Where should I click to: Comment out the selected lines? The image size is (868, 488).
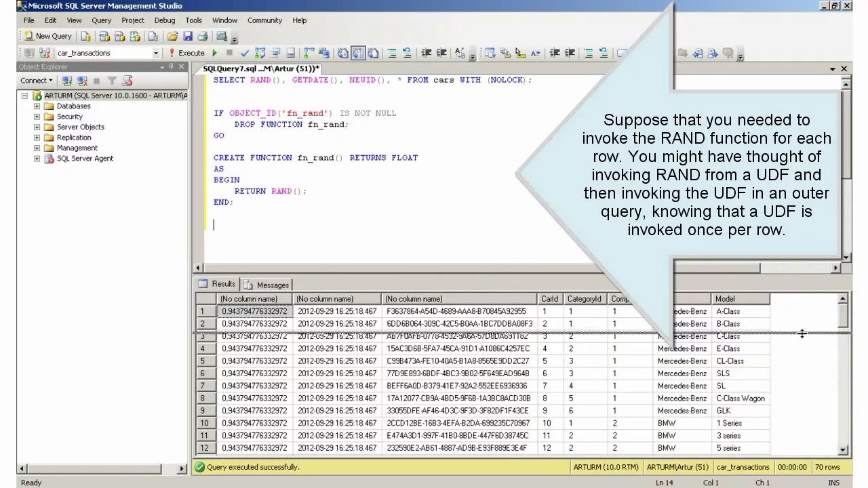tap(392, 53)
